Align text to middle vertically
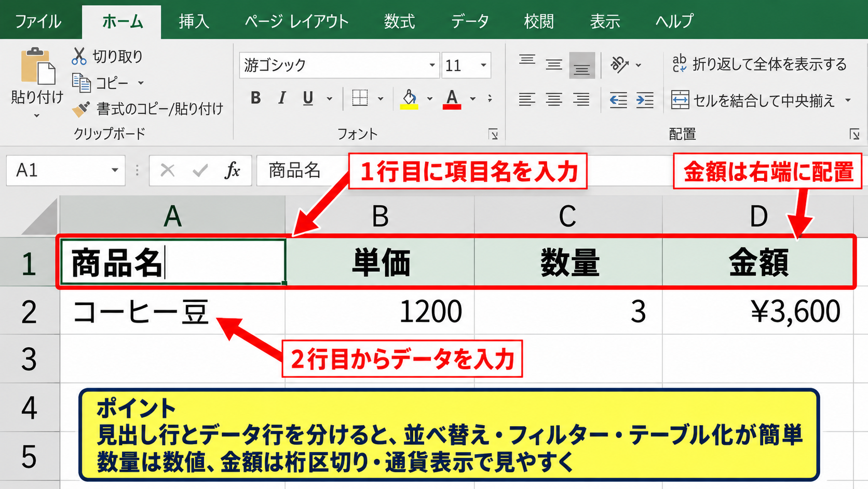Image resolution: width=868 pixels, height=489 pixels. click(554, 64)
